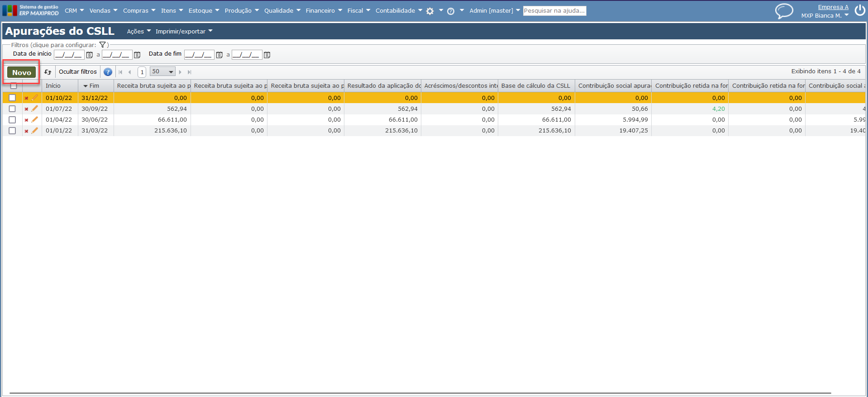Open the Financeiro menu

(324, 11)
